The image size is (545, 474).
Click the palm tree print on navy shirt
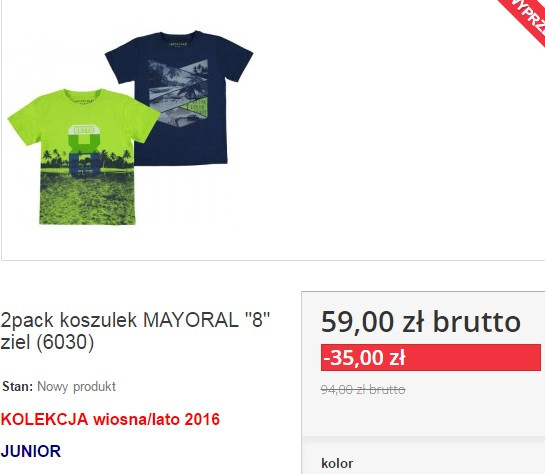tap(178, 92)
